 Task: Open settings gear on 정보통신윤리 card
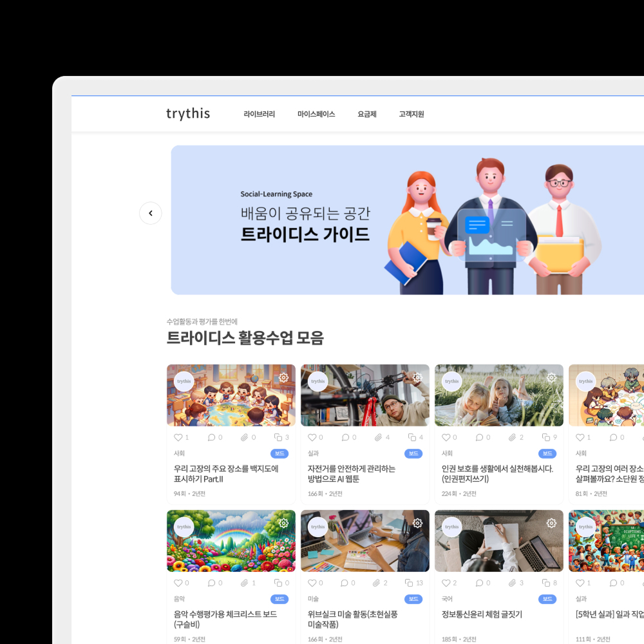click(x=551, y=523)
